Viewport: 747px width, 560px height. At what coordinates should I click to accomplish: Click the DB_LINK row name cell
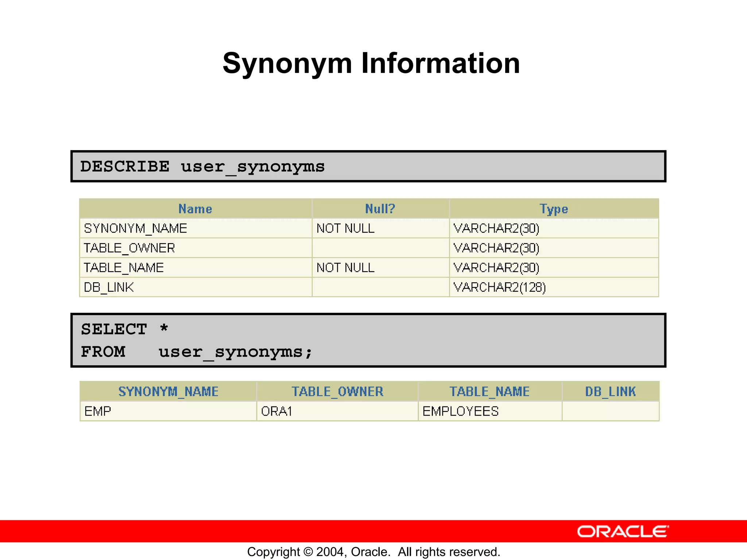coord(109,288)
